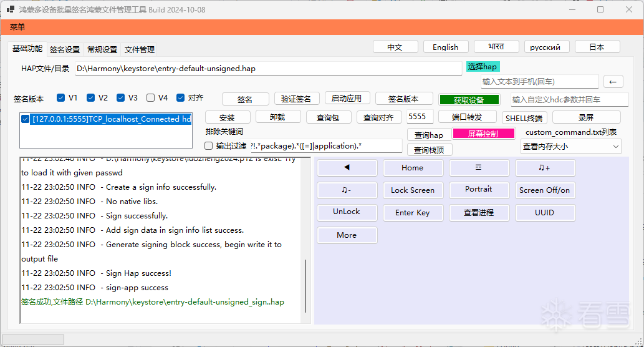Click the app icon in title bar

[11, 9]
